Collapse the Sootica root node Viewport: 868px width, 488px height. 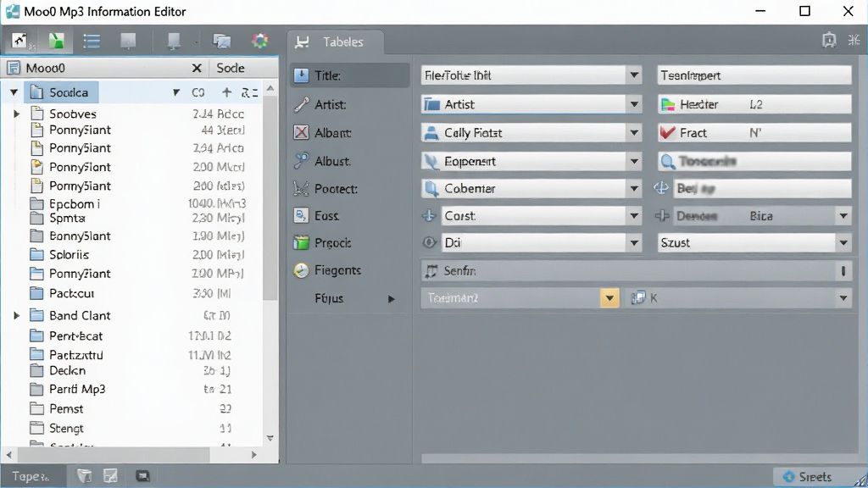click(x=14, y=92)
